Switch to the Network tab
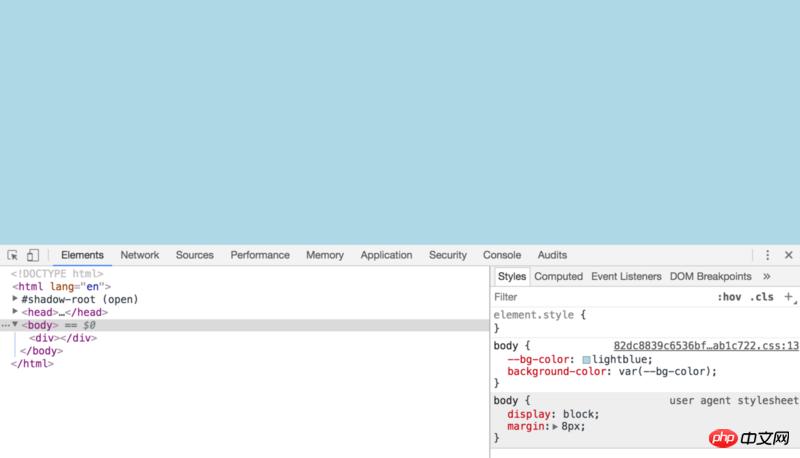Screen dimensions: 800x458 coord(140,255)
